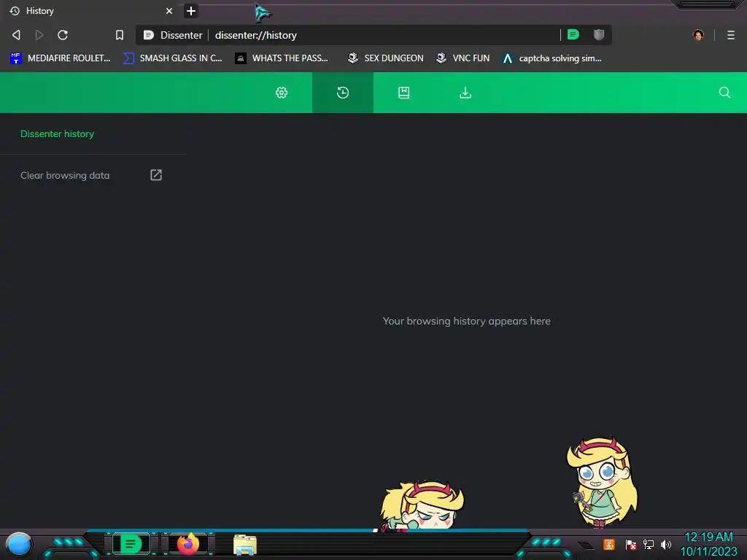The width and height of the screenshot is (747, 560).
Task: Select the History browser tab
Action: click(90, 11)
